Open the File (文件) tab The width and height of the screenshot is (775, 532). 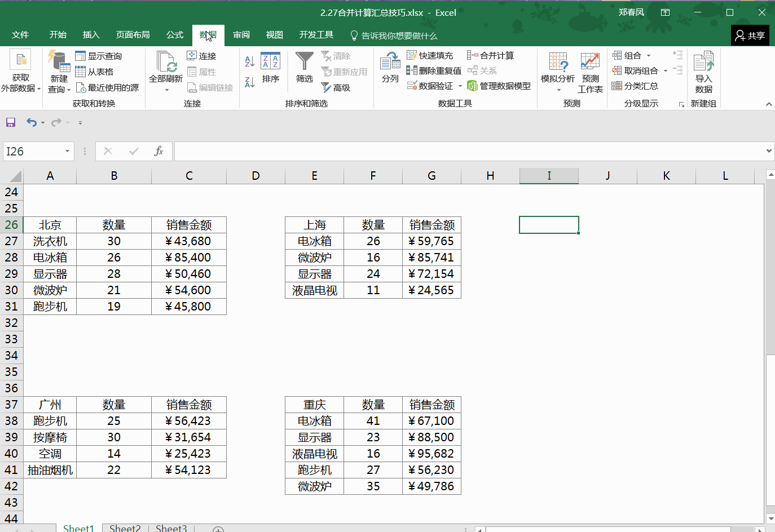point(20,35)
